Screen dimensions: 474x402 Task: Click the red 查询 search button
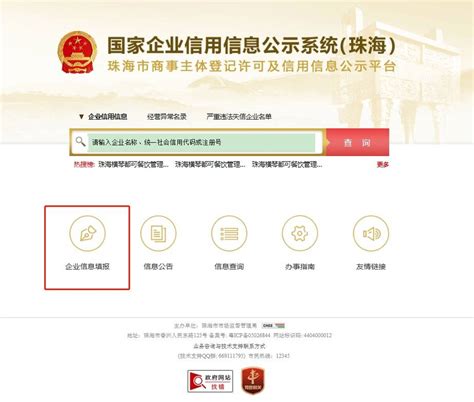tap(357, 142)
